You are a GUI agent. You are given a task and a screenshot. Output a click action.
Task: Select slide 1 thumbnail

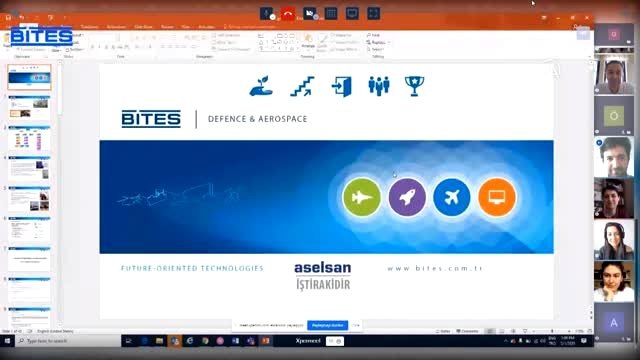pyautogui.click(x=29, y=77)
